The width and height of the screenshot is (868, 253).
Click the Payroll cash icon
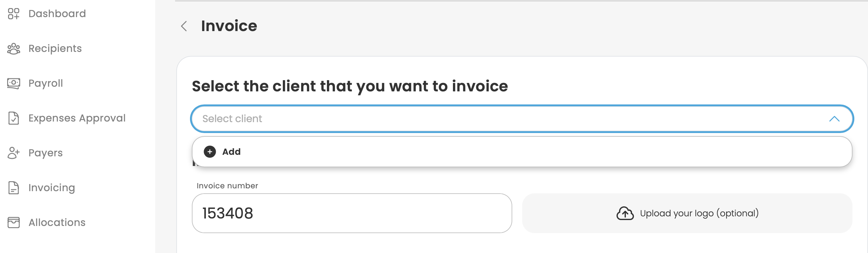pos(13,83)
